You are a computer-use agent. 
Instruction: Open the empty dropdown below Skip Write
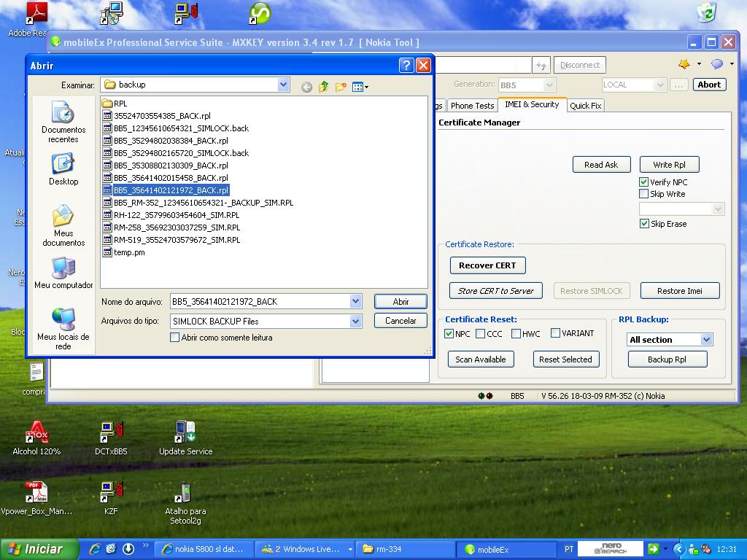tap(718, 209)
